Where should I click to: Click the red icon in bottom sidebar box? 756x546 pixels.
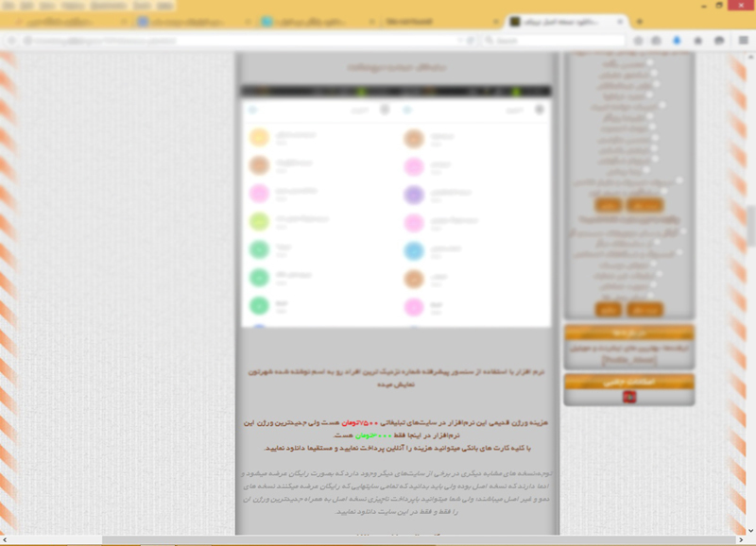[x=629, y=397]
